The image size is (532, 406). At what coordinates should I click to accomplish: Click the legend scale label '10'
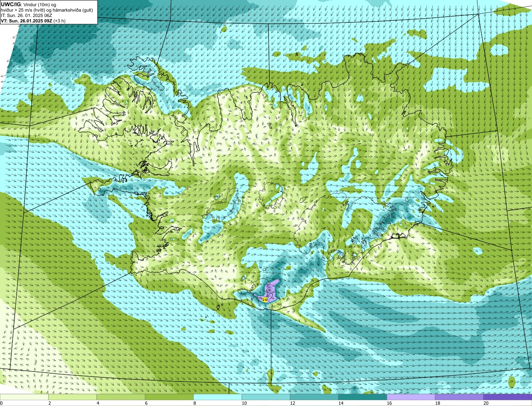[x=244, y=403]
